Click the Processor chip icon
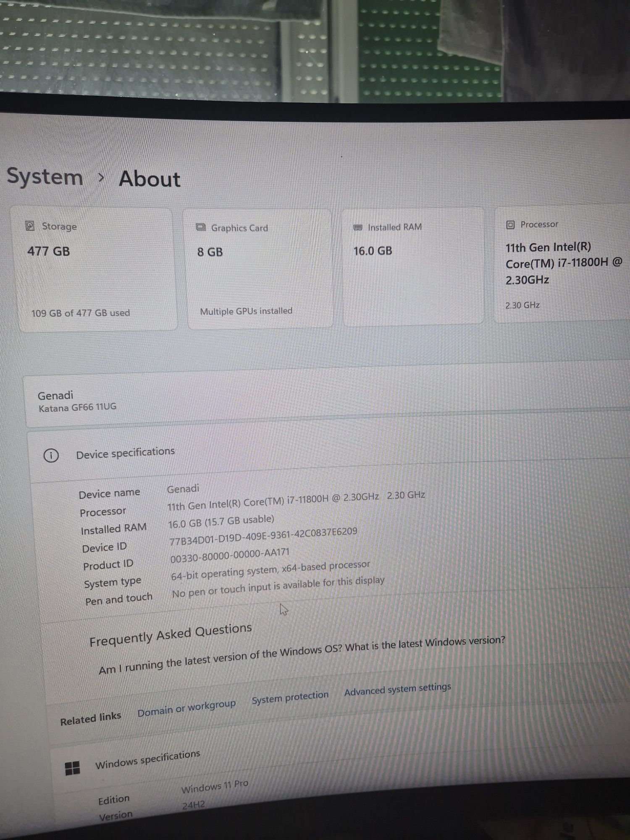The height and width of the screenshot is (840, 630). (x=510, y=225)
